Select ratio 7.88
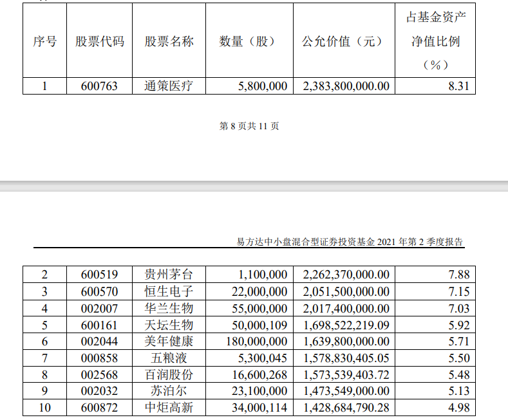Screen dimensions: 508x420 click(x=459, y=275)
